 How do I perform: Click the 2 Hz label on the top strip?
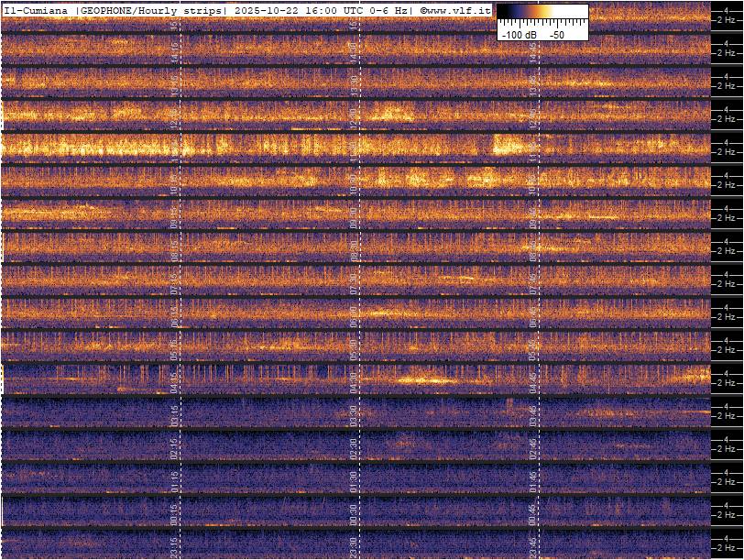click(x=726, y=18)
